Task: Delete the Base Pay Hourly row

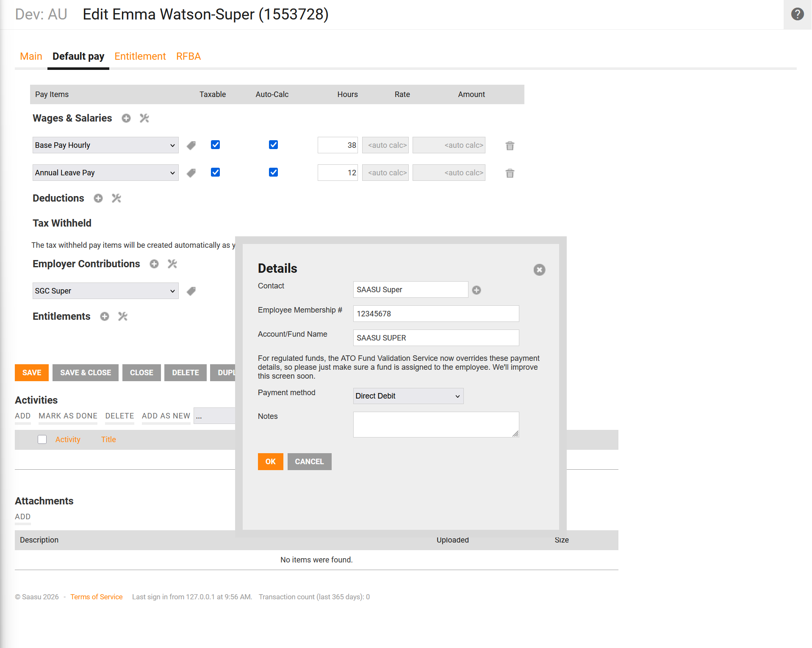Action: [x=510, y=146]
